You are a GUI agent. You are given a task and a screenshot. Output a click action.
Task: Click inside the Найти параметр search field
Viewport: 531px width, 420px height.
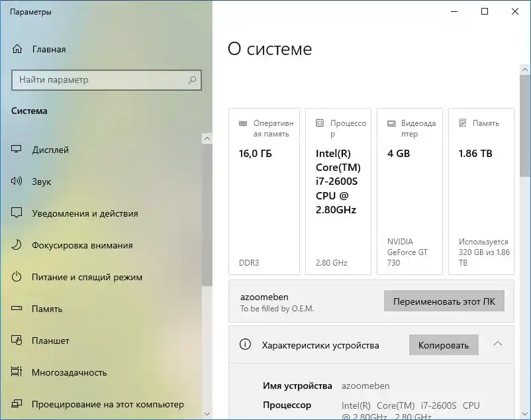point(107,80)
